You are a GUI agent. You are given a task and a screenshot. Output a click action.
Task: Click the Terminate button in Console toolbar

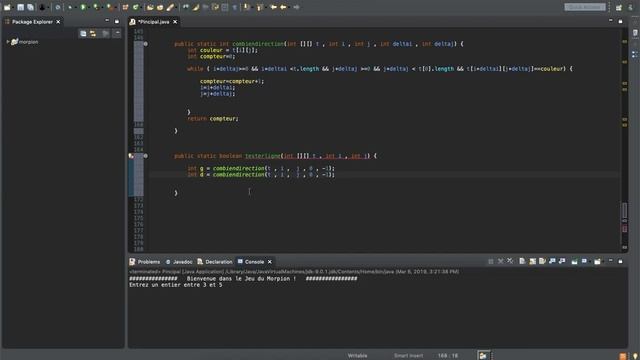pyautogui.click(x=491, y=261)
